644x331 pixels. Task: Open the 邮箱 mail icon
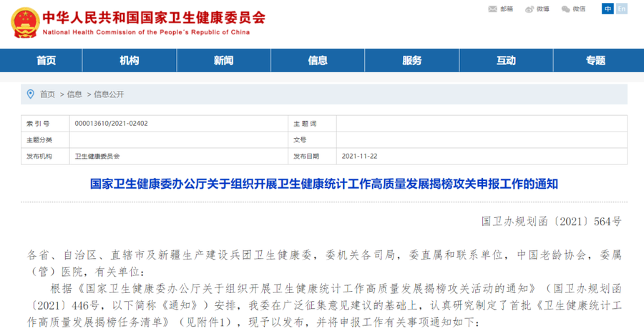pyautogui.click(x=492, y=9)
